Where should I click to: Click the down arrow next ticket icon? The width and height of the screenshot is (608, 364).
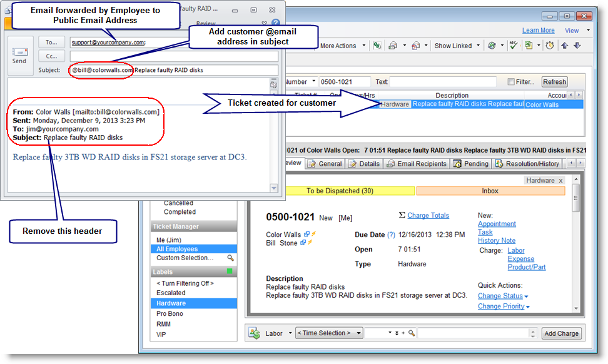click(x=577, y=46)
